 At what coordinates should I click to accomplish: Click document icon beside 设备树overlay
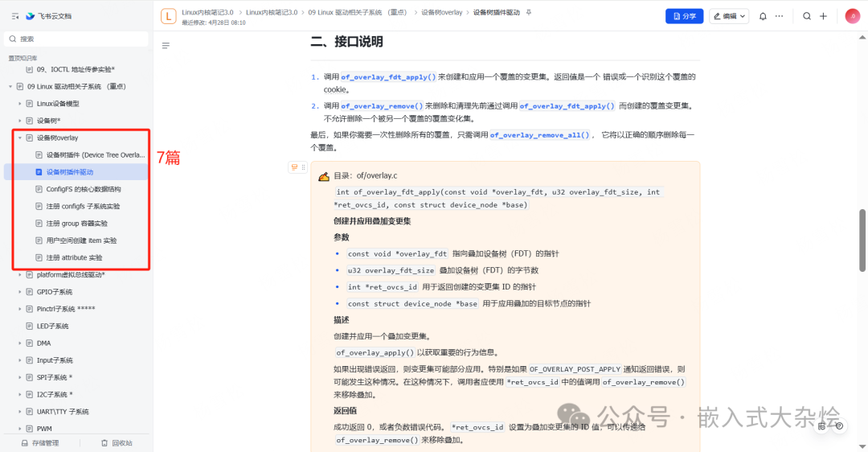pos(30,138)
